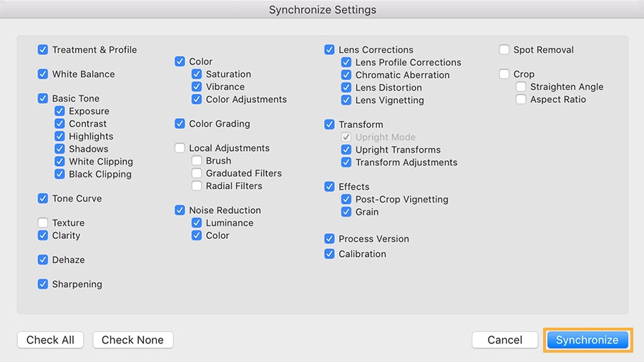Uncheck the Color Grading option

[180, 124]
